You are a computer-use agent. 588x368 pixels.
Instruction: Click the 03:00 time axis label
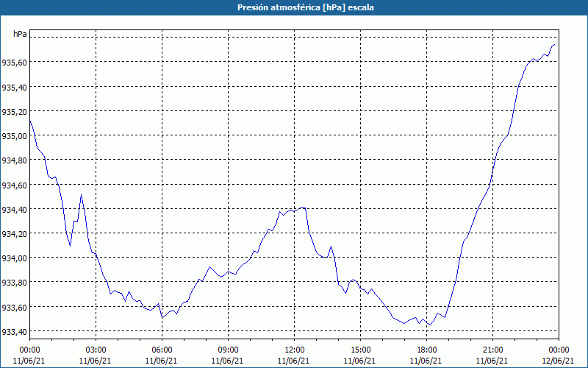[x=96, y=350]
